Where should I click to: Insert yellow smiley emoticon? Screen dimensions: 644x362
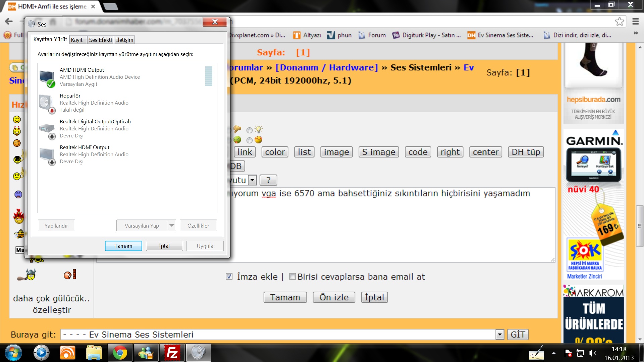[17, 119]
